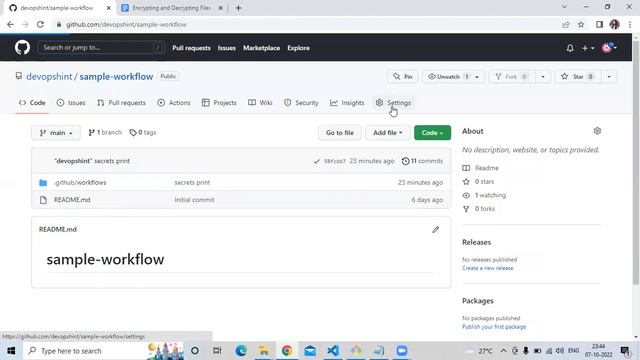
Task: Open the plus create-new menu
Action: (588, 48)
